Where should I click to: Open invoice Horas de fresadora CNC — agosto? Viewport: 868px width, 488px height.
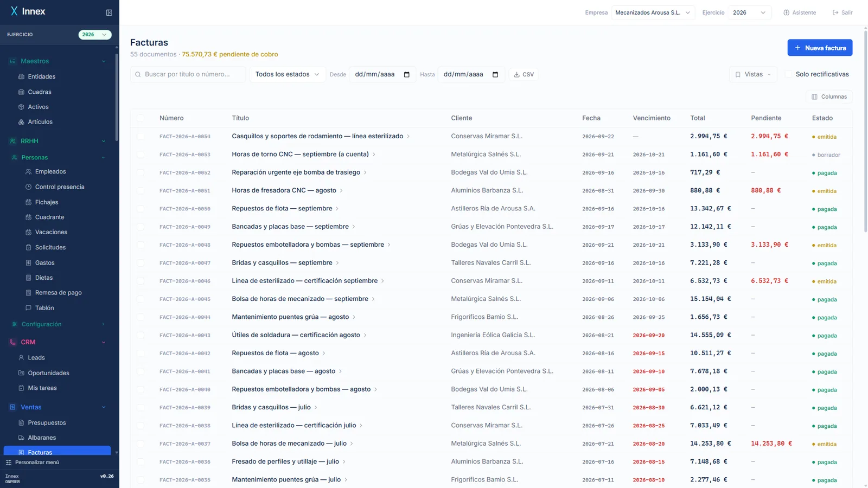click(x=284, y=190)
